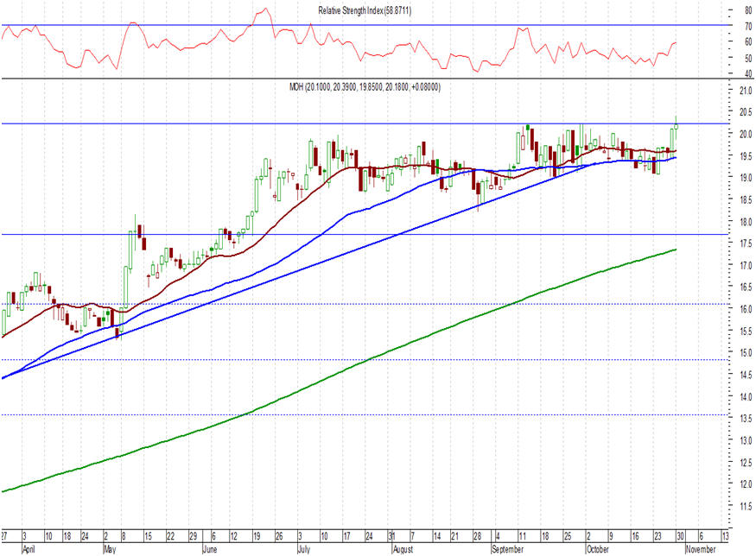Screen dimensions: 756x556
Task: Select the July month label
Action: click(x=304, y=549)
